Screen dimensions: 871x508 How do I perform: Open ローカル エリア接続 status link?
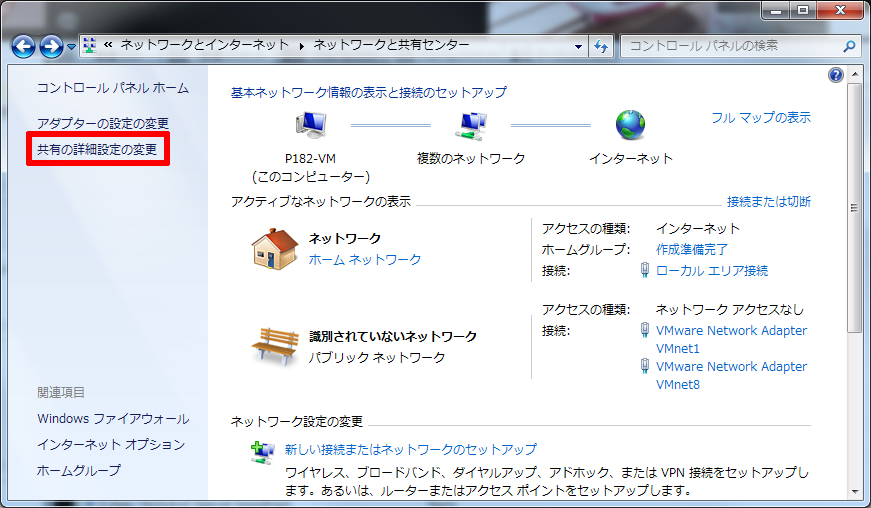[x=712, y=271]
